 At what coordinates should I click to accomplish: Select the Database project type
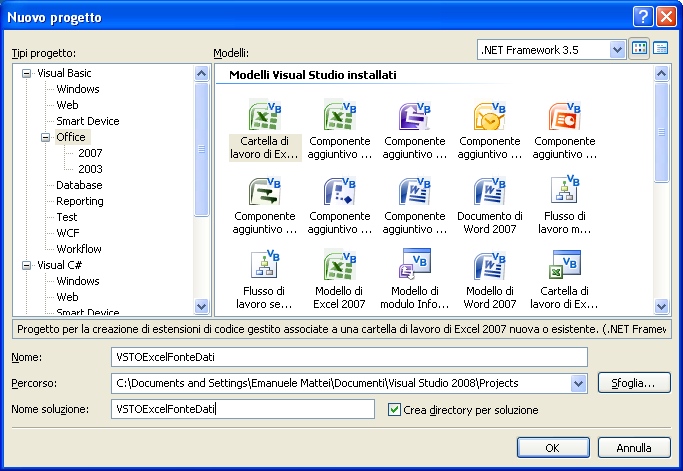tap(79, 185)
